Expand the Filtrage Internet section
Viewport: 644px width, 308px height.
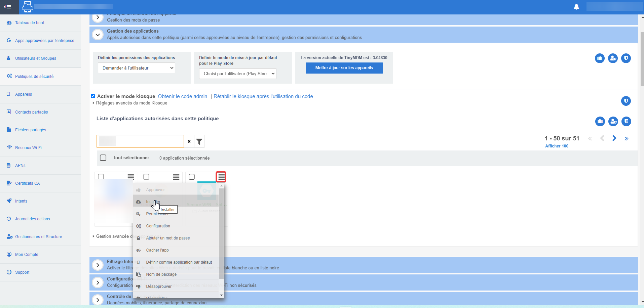(x=98, y=265)
